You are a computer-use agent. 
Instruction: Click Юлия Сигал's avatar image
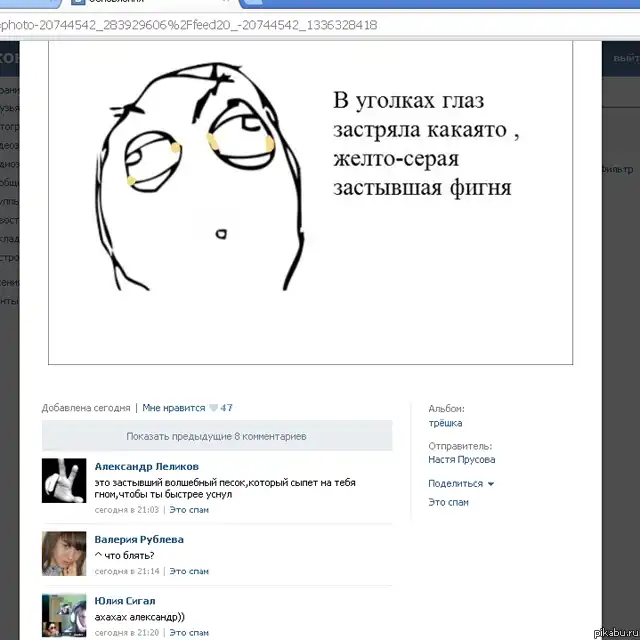(x=64, y=615)
